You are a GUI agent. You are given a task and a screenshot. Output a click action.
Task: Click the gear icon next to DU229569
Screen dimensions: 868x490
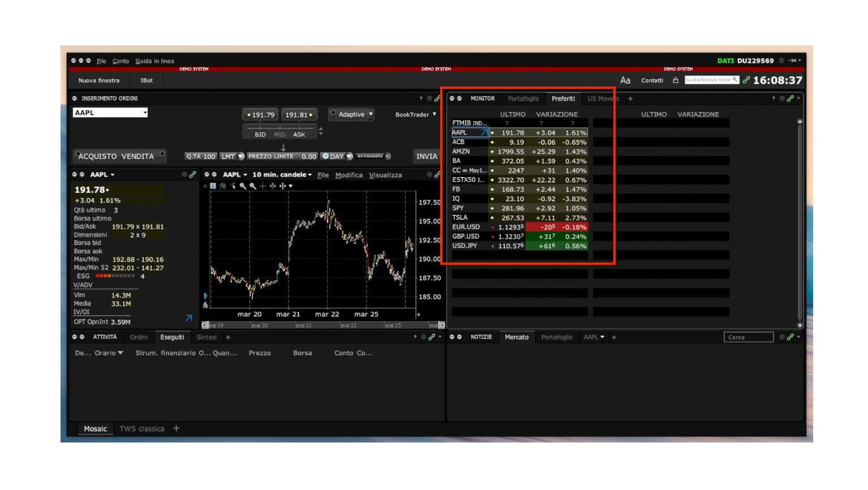coord(782,61)
